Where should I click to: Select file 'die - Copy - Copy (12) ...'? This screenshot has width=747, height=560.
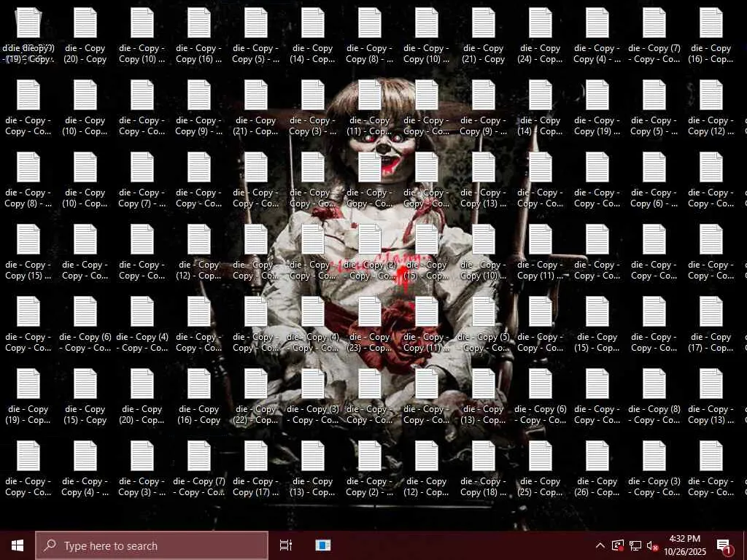(711, 109)
